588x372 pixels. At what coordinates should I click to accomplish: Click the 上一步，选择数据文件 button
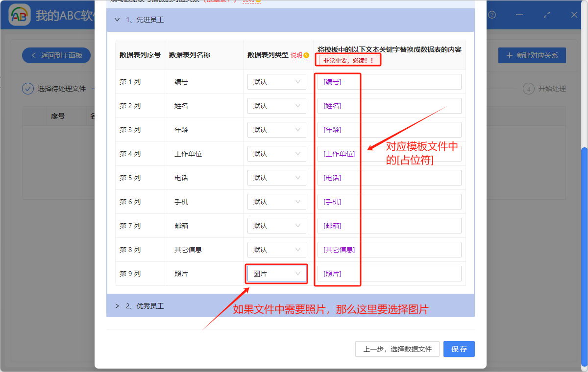(x=397, y=349)
